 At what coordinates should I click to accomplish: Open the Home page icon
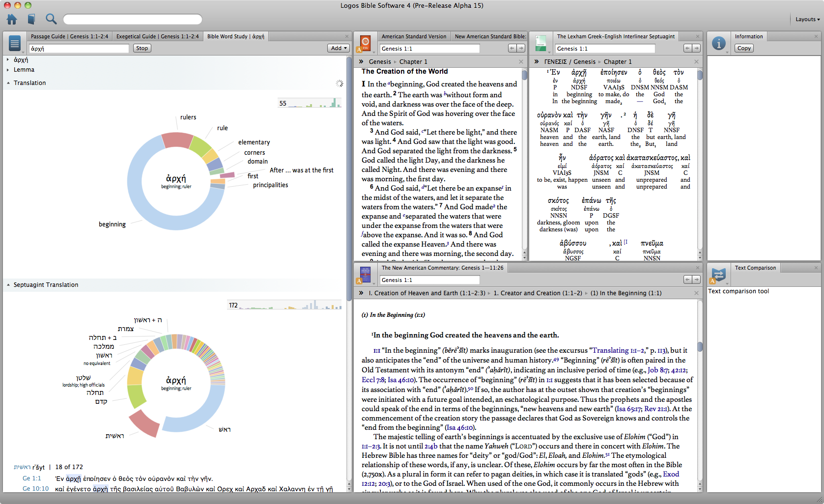coord(12,19)
